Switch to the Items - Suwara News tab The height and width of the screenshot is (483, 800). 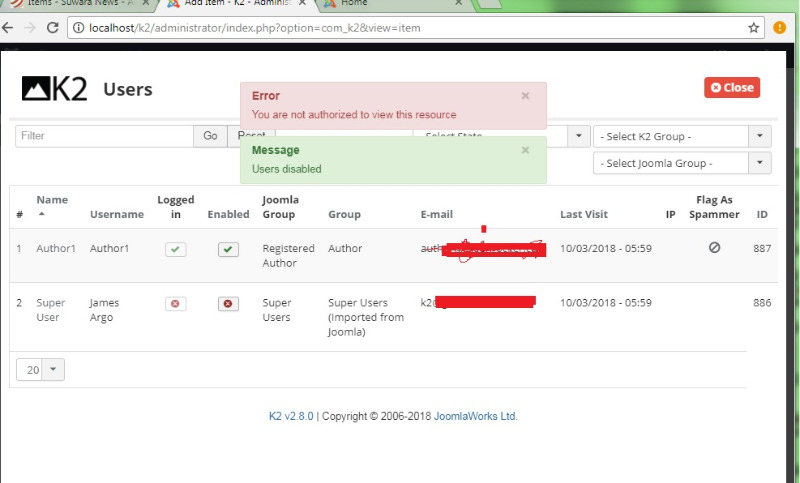pyautogui.click(x=79, y=3)
